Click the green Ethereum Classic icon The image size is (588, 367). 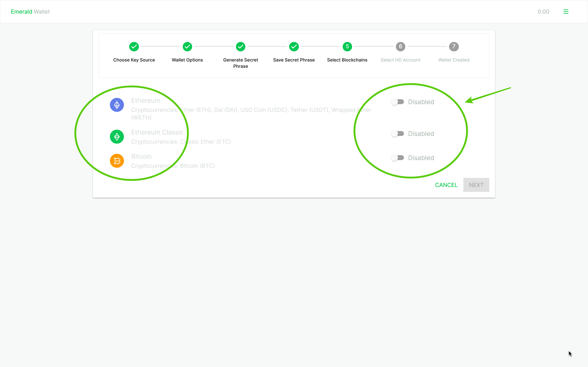[117, 137]
